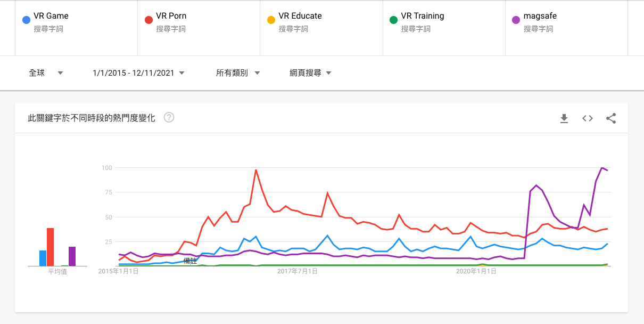Click the magsafe search term

click(x=540, y=16)
